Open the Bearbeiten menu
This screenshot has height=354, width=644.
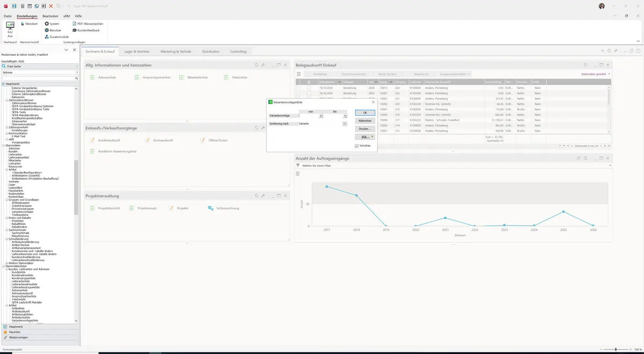tap(50, 16)
